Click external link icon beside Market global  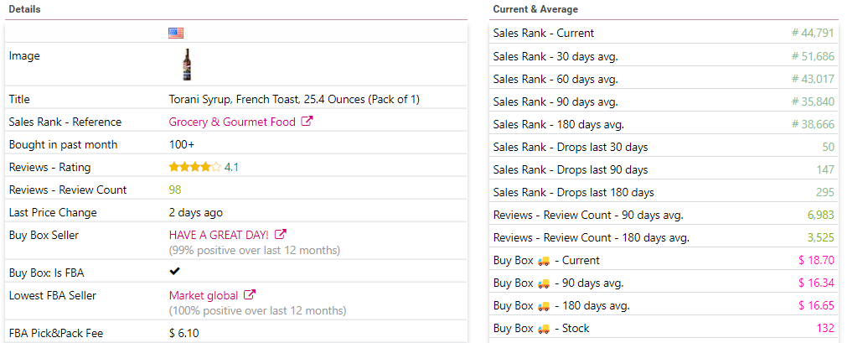(x=251, y=295)
